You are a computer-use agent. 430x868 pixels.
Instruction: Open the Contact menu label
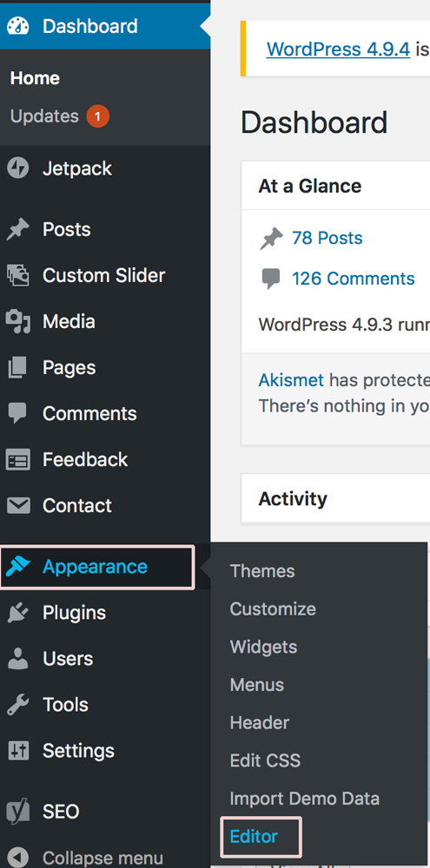pos(77,505)
